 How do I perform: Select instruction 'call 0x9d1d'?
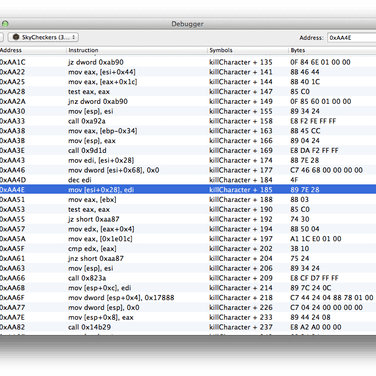pos(87,151)
